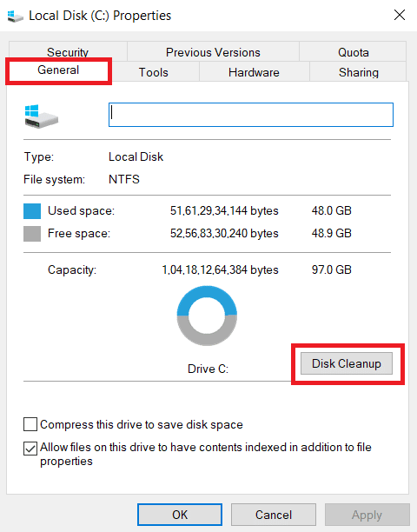417x532 pixels.
Task: Focus the drive label text field
Action: (x=251, y=115)
